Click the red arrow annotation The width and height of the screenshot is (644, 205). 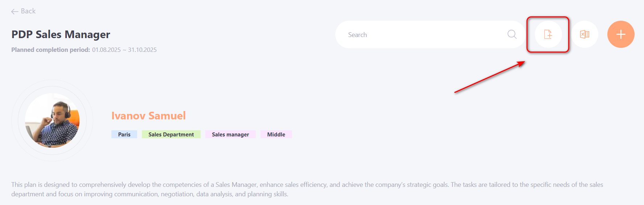point(489,77)
